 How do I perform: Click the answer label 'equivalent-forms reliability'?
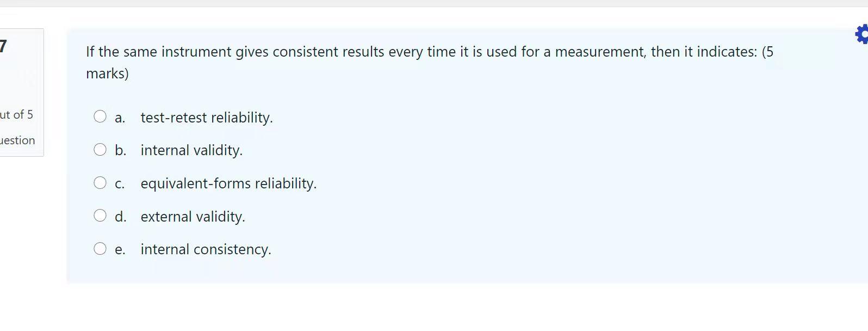228,183
